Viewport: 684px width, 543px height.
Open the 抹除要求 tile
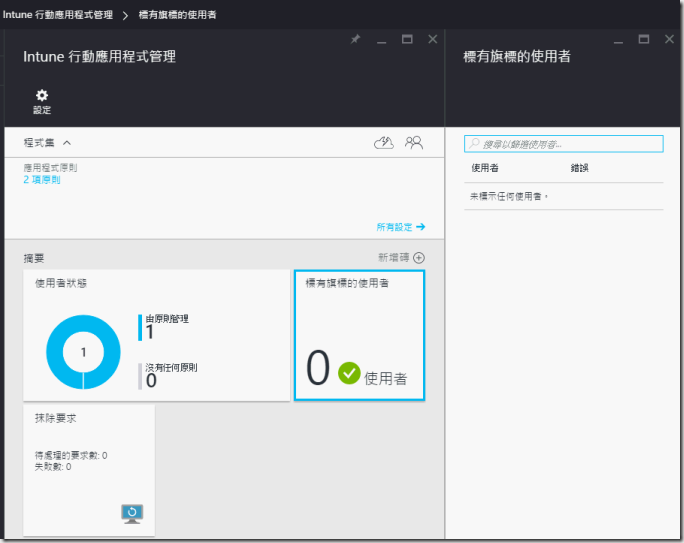tap(89, 469)
